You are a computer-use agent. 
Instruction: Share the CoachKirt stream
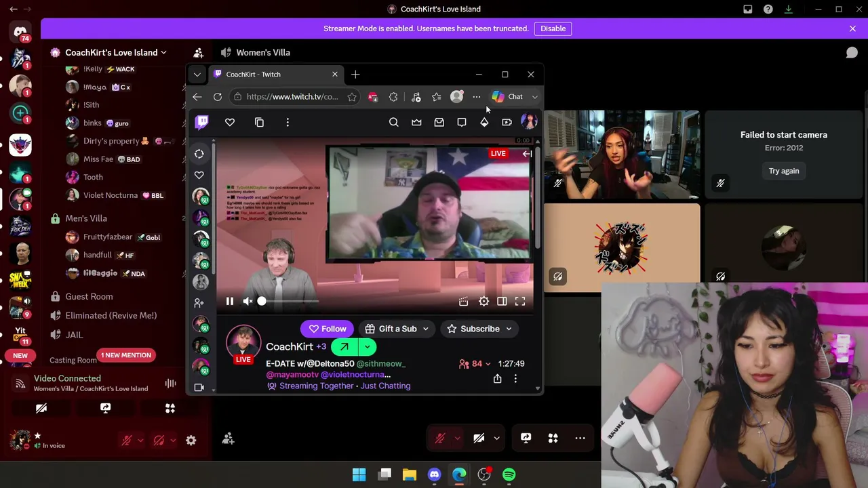point(497,380)
